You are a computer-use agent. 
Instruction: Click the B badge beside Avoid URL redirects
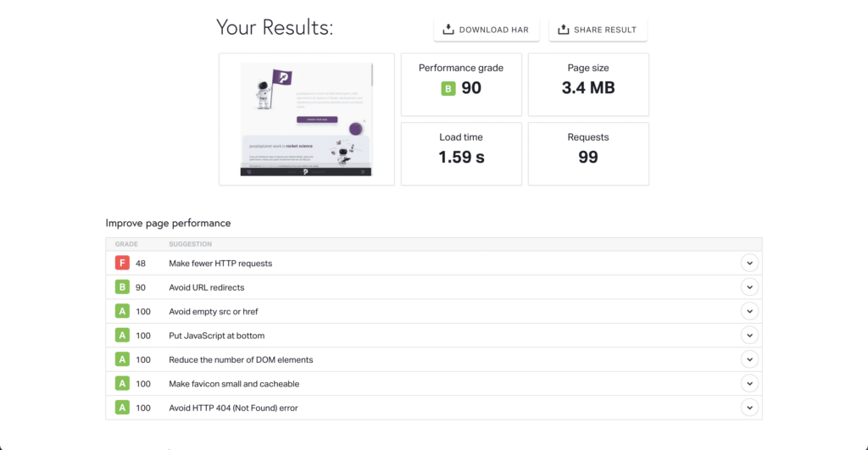coord(121,287)
